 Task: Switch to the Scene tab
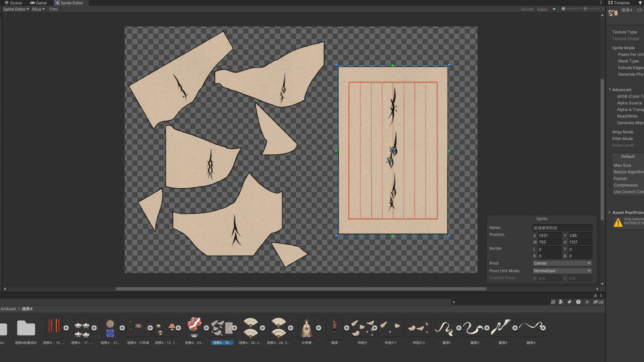pos(13,3)
